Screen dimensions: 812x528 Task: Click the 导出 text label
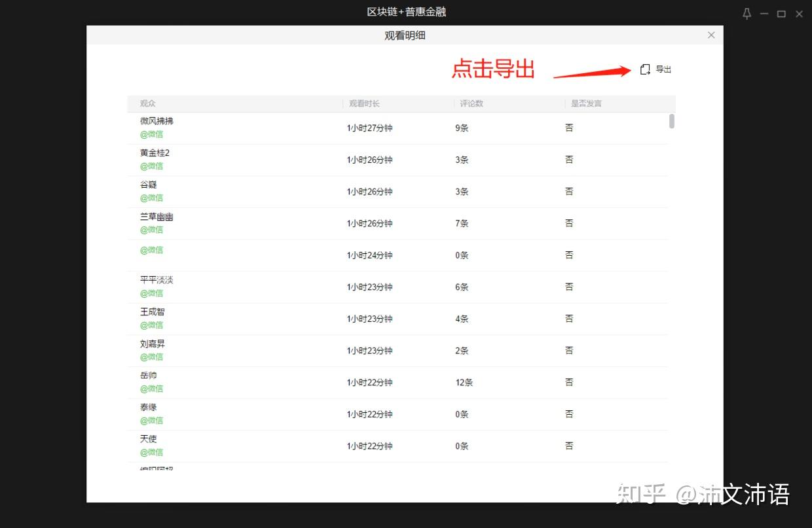pyautogui.click(x=663, y=69)
